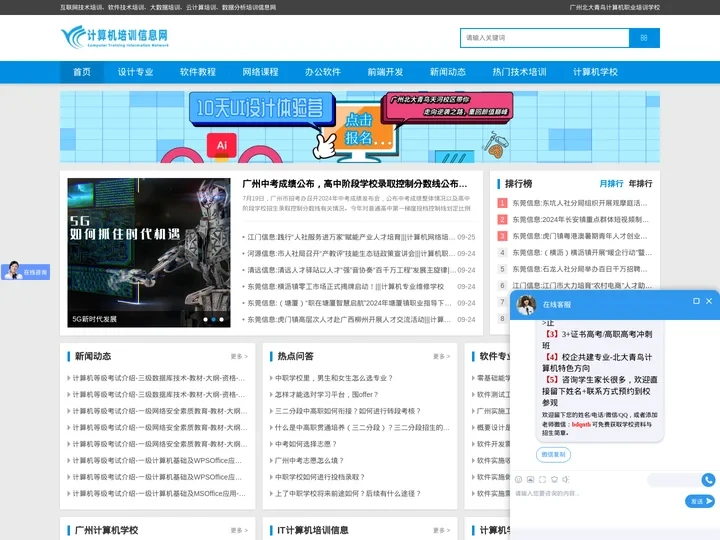Open the 计算机学校 navigation item
The width and height of the screenshot is (720, 540).
(595, 72)
